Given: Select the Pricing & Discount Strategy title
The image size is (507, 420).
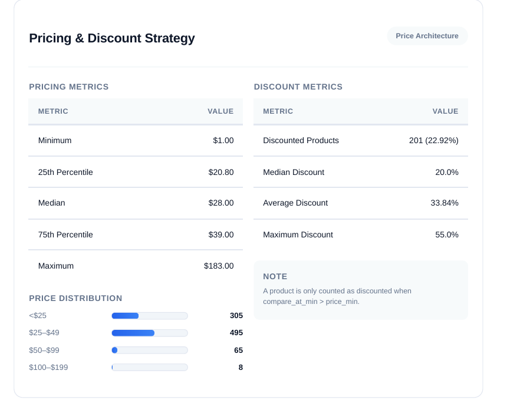Looking at the screenshot, I should pyautogui.click(x=111, y=38).
